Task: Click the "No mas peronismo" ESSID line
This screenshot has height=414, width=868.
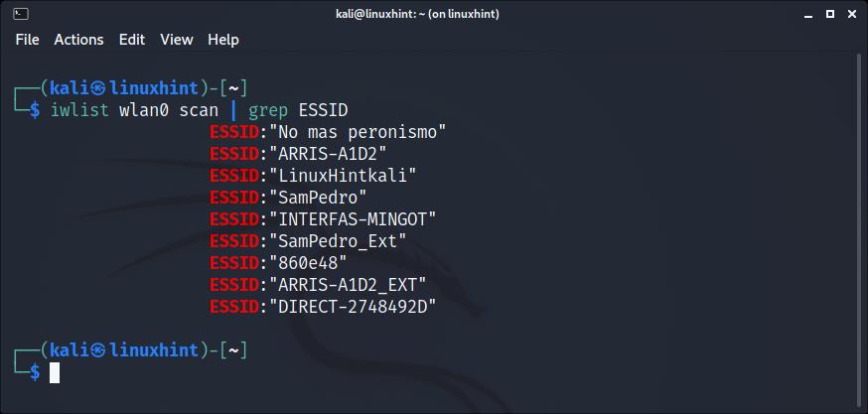Action: pos(328,132)
